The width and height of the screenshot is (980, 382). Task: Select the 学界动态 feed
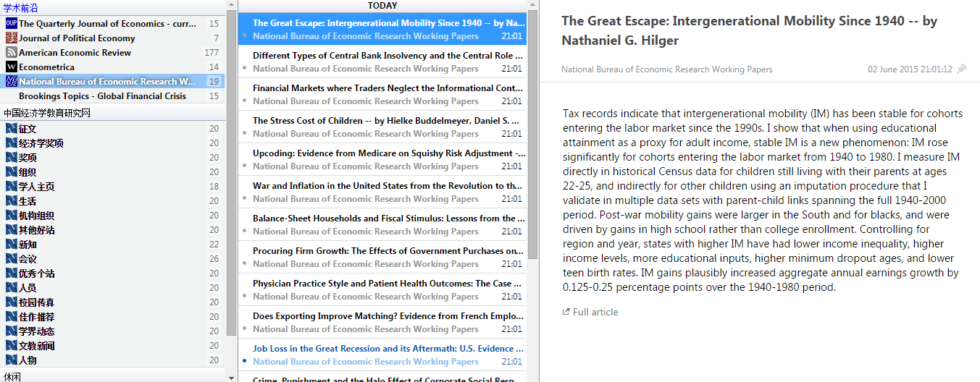pyautogui.click(x=36, y=331)
